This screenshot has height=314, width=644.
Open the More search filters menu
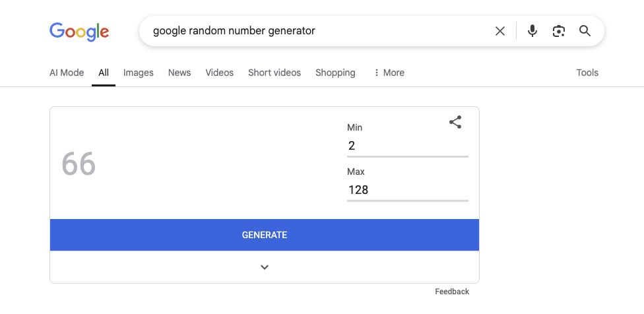coord(389,73)
